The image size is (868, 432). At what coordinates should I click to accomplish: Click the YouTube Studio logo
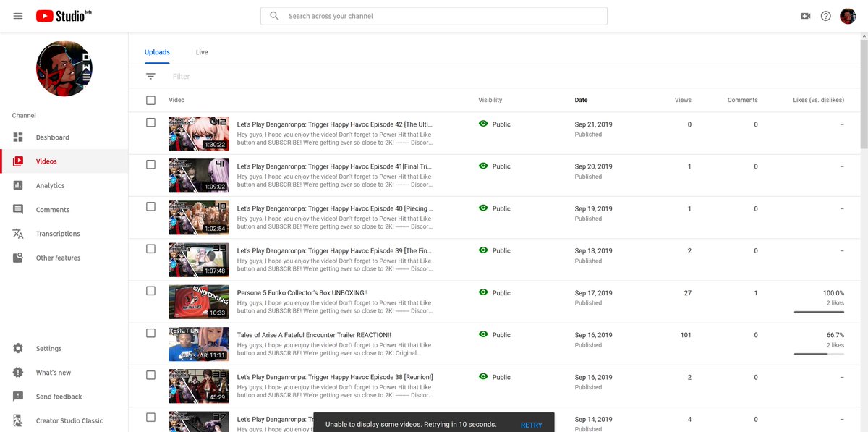tap(64, 16)
